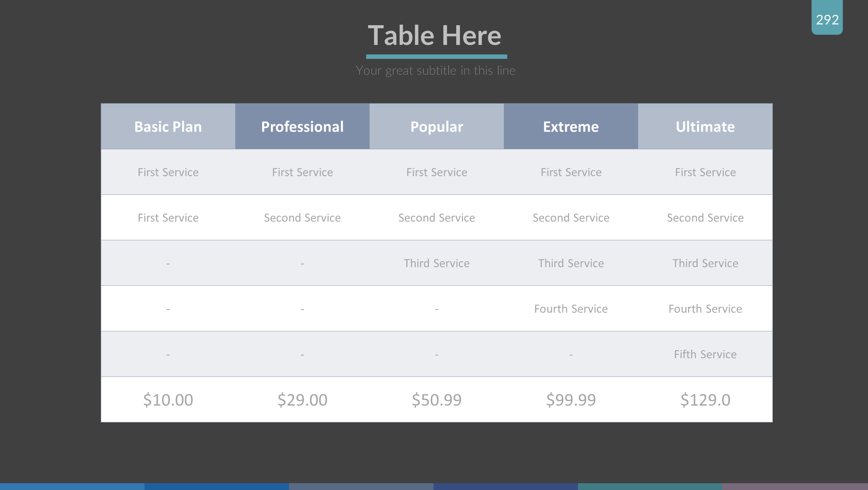This screenshot has width=868, height=490.
Task: Select the Popular column header
Action: 437,127
